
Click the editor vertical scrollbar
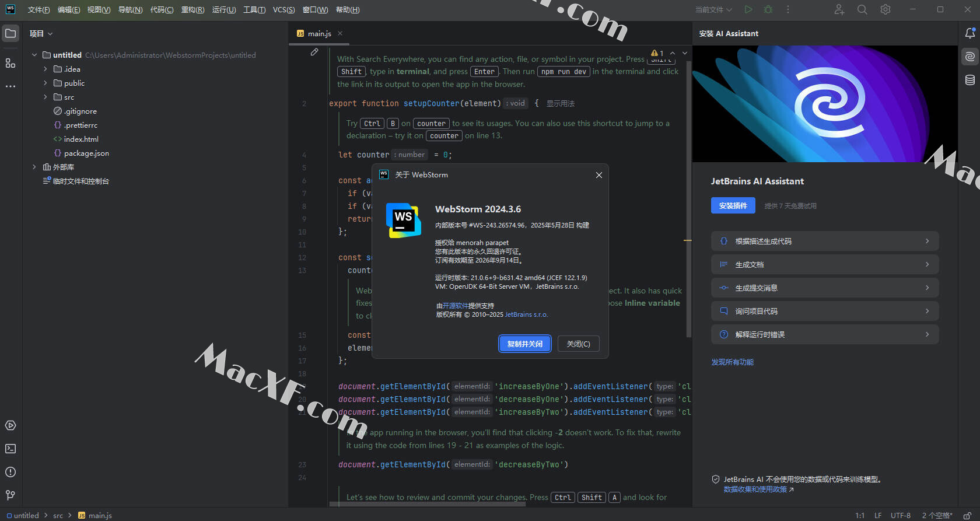689,198
